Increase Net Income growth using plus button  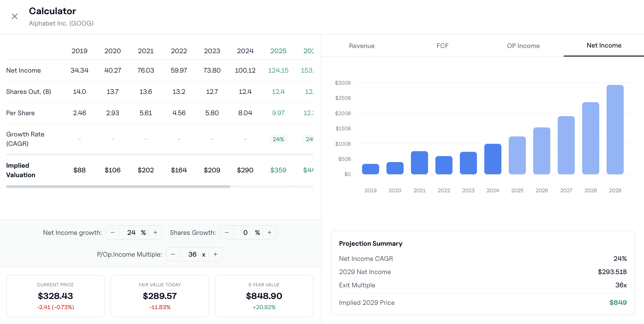point(155,232)
